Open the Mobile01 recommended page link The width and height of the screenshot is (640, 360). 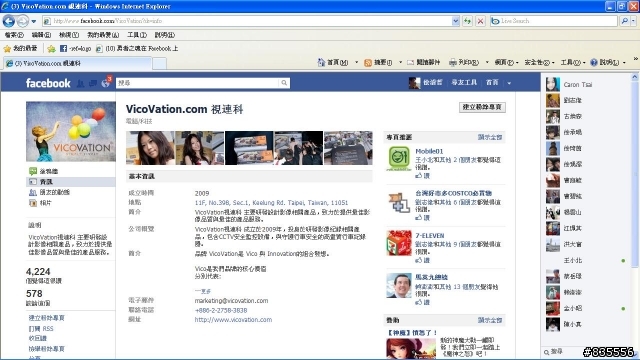click(x=429, y=151)
